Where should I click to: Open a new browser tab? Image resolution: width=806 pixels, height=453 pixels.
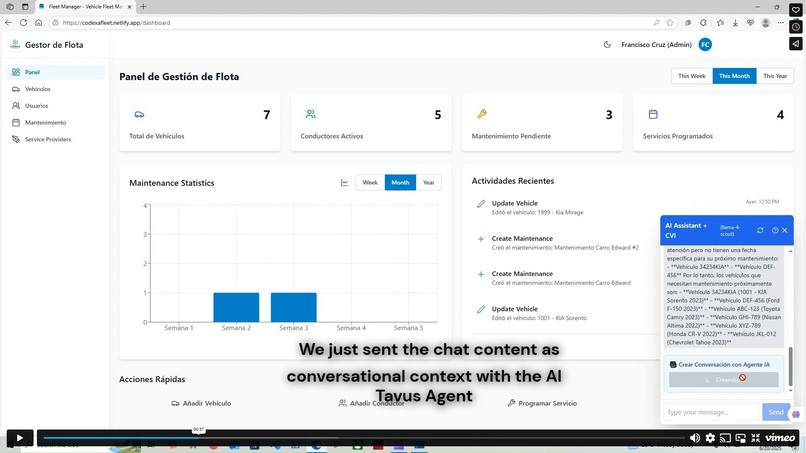pyautogui.click(x=143, y=7)
